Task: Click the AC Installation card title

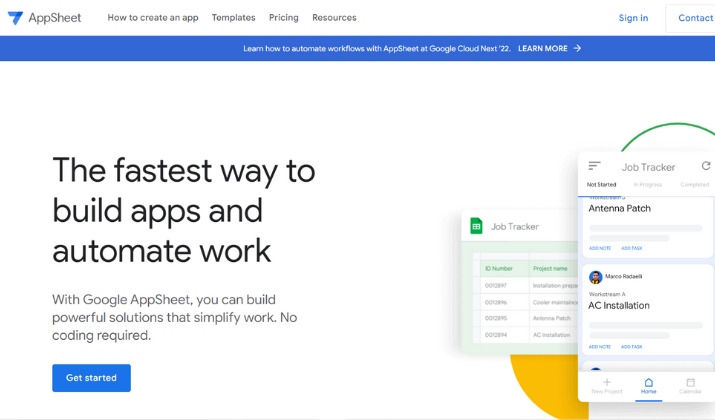Action: (x=619, y=306)
